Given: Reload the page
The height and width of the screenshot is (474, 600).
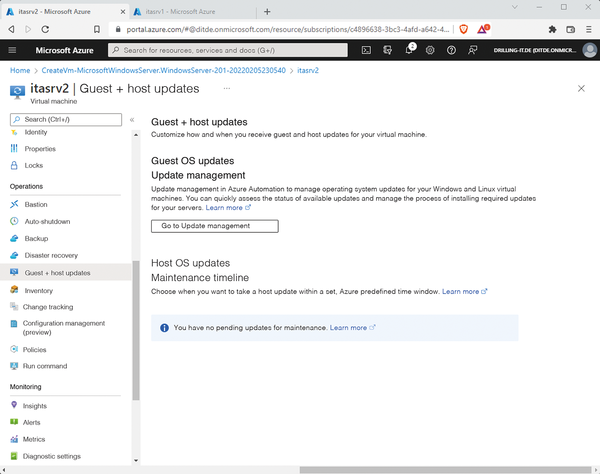Looking at the screenshot, I should 45,29.
